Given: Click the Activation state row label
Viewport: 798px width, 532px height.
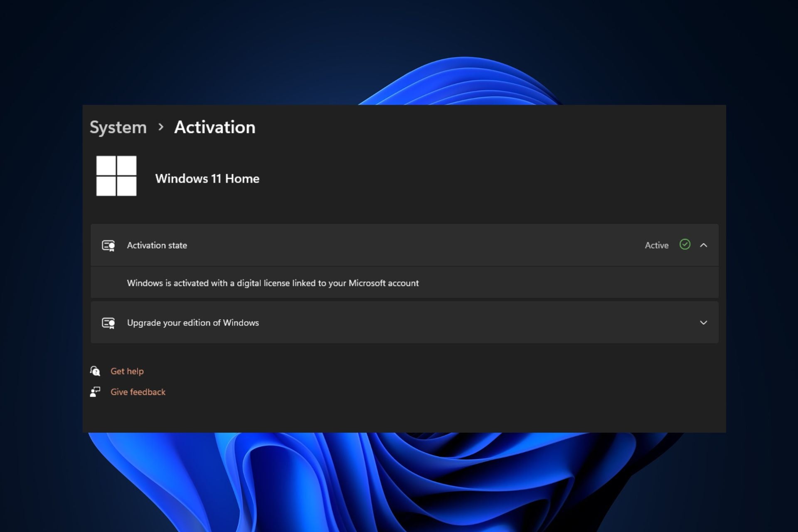Looking at the screenshot, I should [x=157, y=245].
